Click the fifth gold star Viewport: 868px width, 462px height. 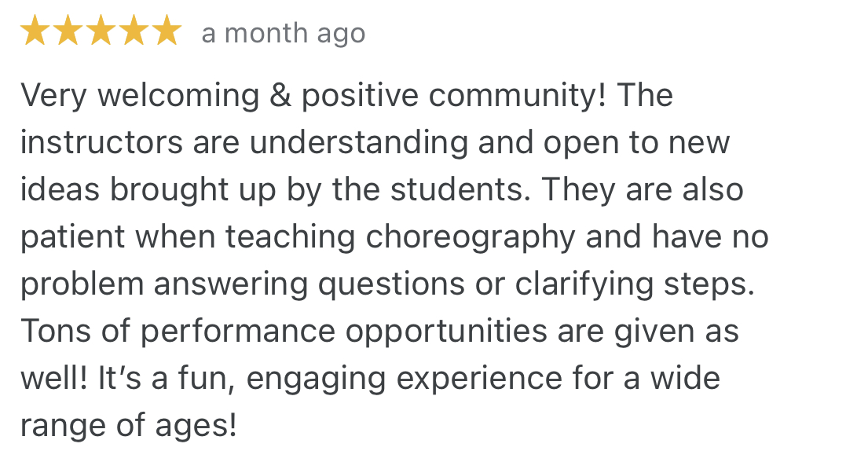pos(167,33)
